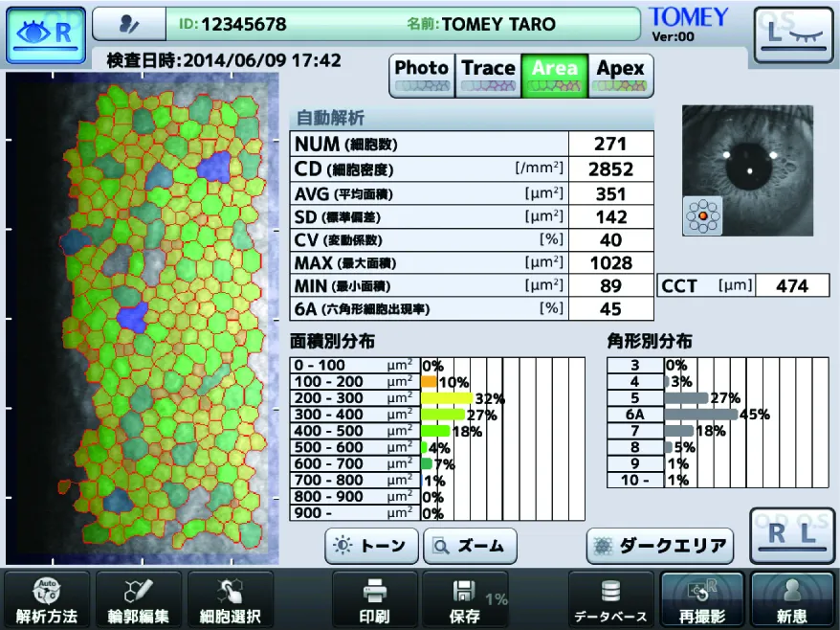This screenshot has width=840, height=630.
Task: Click the NUM value 271
Action: tap(610, 144)
